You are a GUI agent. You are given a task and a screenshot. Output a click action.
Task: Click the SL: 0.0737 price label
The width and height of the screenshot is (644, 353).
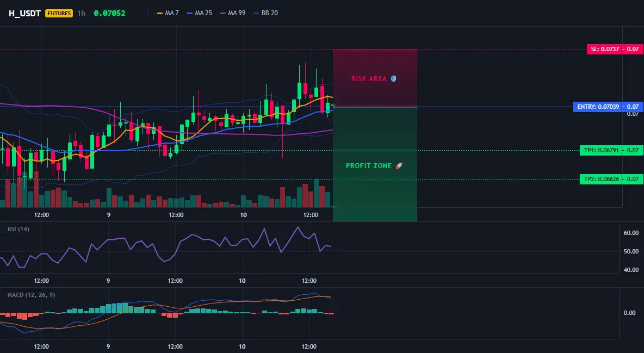tap(604, 49)
